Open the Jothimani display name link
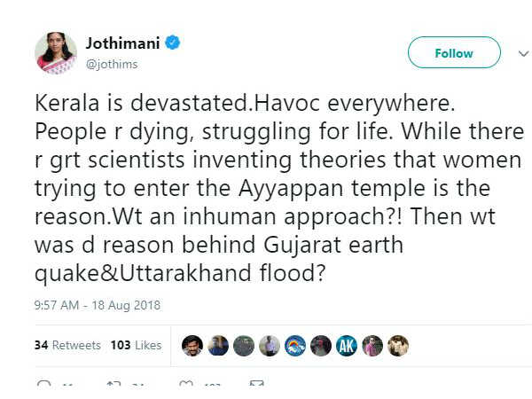The image size is (532, 399). coord(123,43)
